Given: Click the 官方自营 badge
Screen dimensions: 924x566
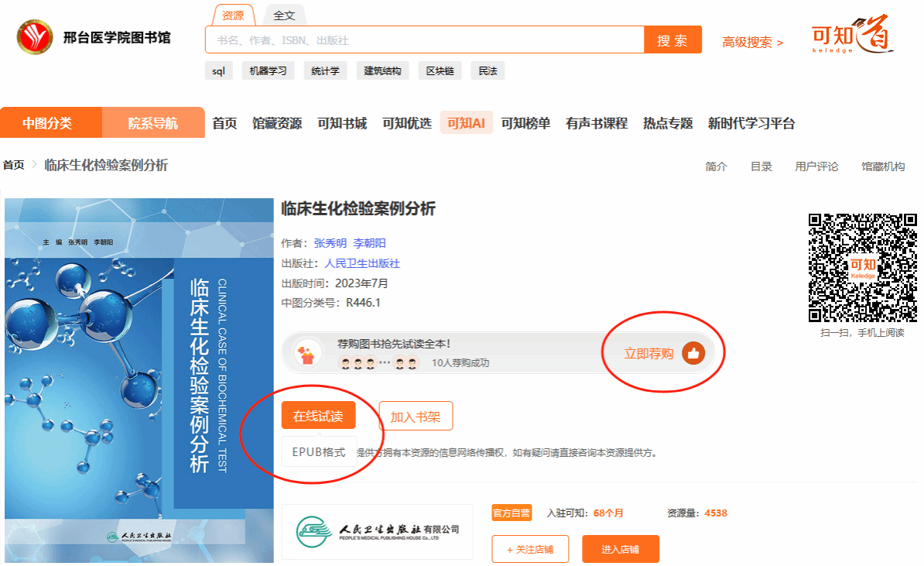Looking at the screenshot, I should (512, 513).
